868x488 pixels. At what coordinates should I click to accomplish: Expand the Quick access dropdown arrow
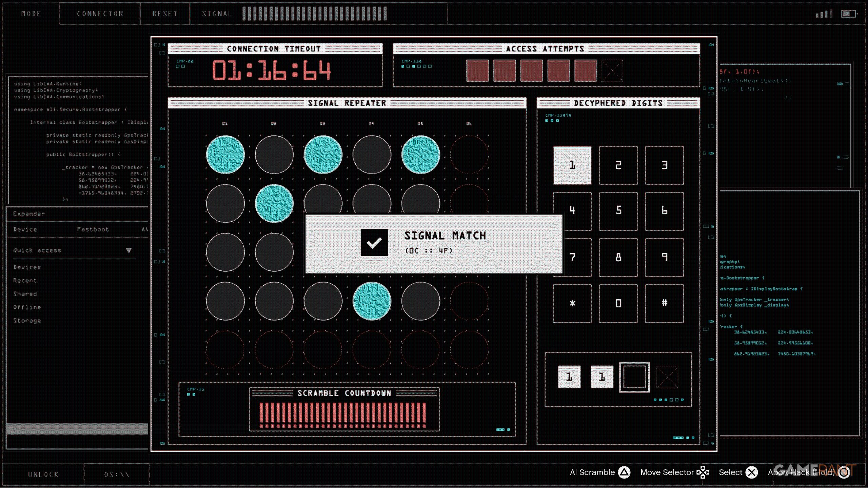point(129,250)
